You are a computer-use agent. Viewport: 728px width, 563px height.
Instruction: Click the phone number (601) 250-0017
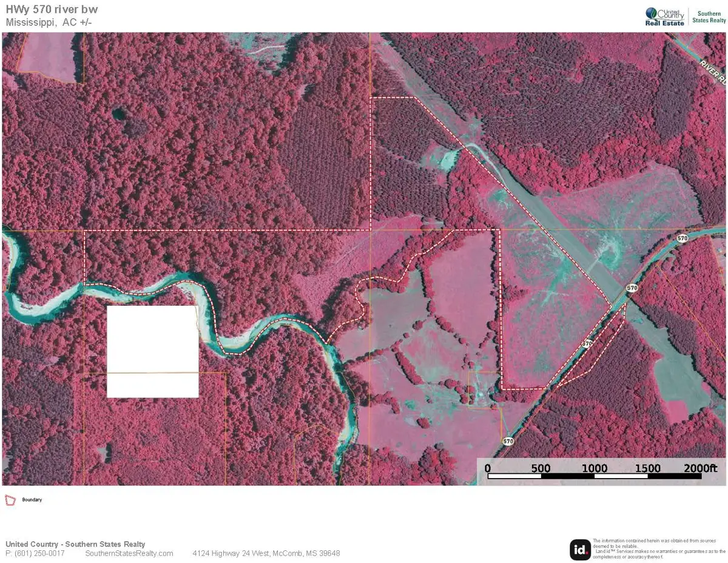click(35, 553)
